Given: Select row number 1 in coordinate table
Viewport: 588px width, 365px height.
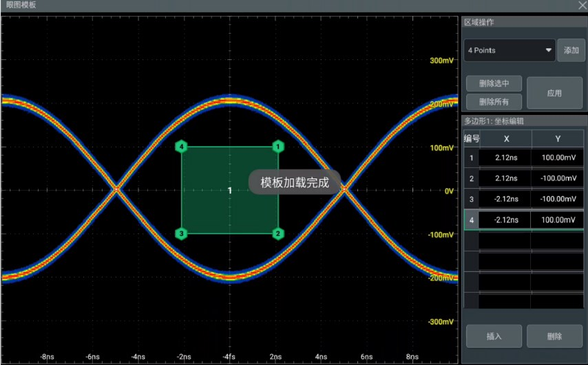Looking at the screenshot, I should point(472,158).
